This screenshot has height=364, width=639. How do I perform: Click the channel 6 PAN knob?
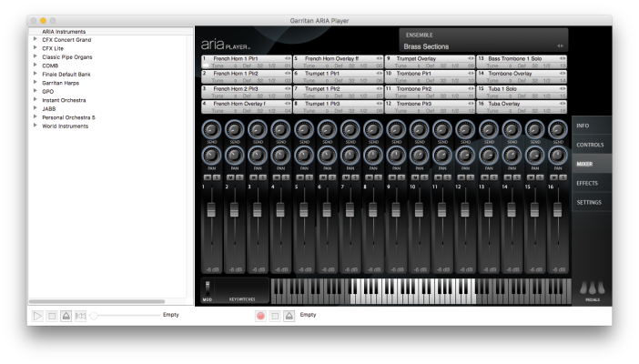pos(327,156)
